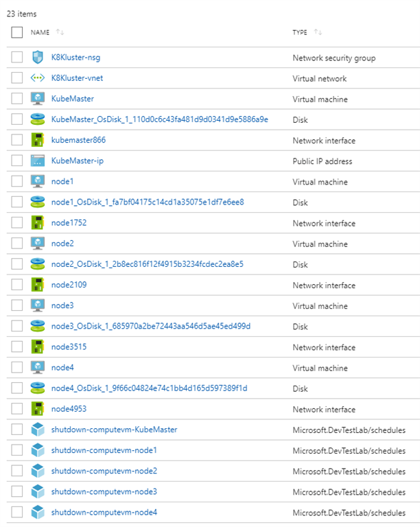Click the K8Kluster-vnet virtual network icon

coord(38,78)
